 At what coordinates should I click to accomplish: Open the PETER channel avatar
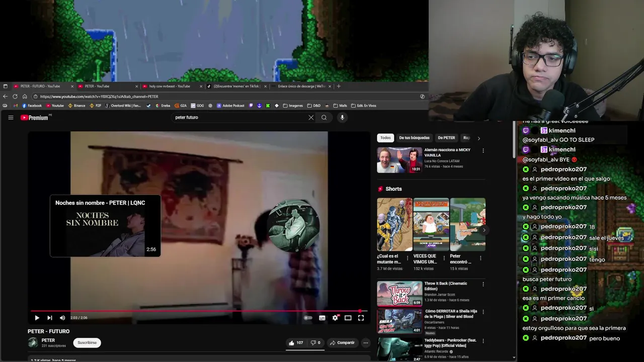click(x=33, y=342)
